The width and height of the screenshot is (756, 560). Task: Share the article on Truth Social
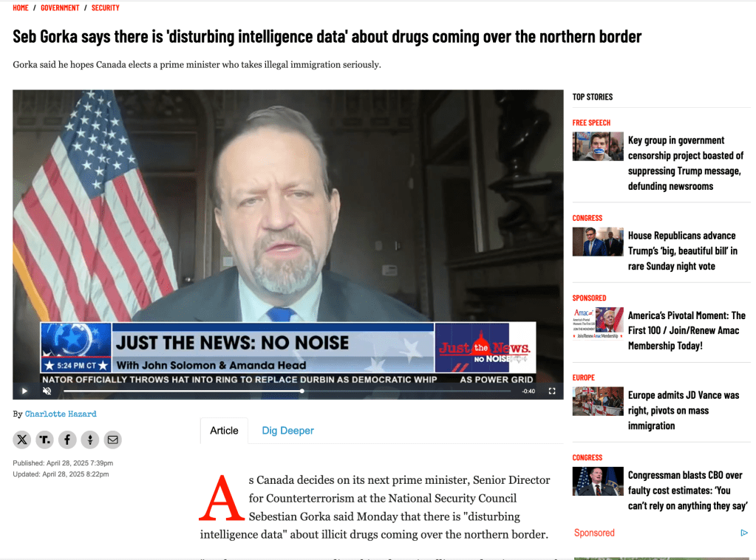tap(44, 440)
